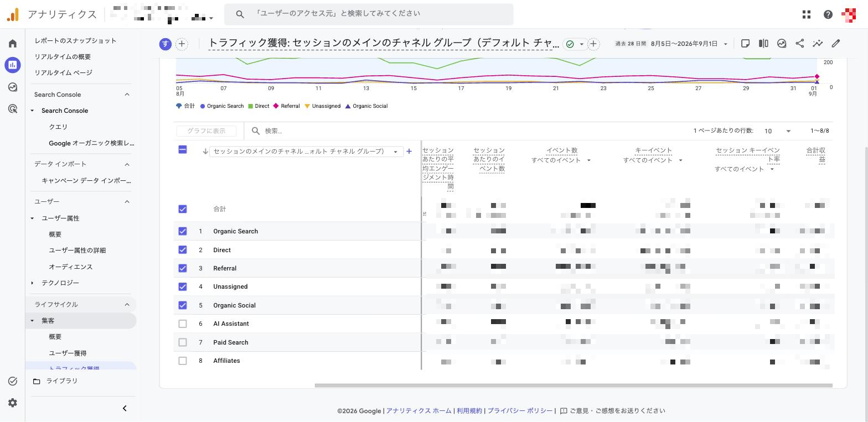The width and height of the screenshot is (868, 422).
Task: Open the オーディエンス report
Action: point(70,267)
